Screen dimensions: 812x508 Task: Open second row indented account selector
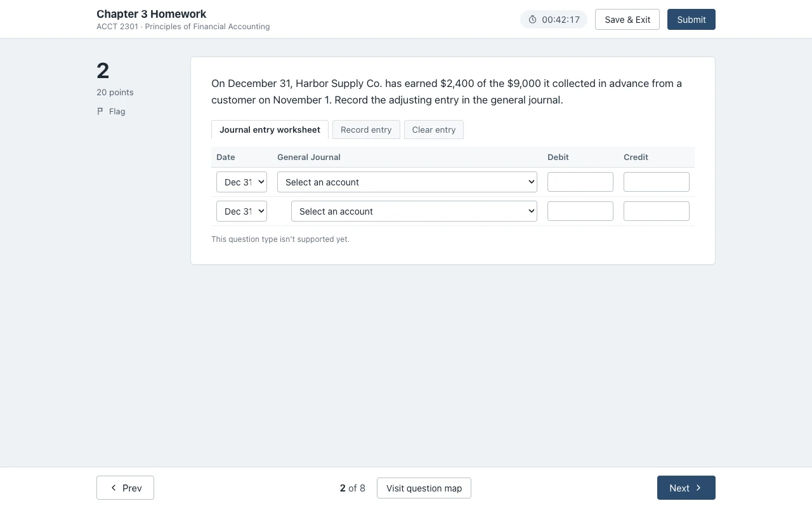(x=414, y=211)
